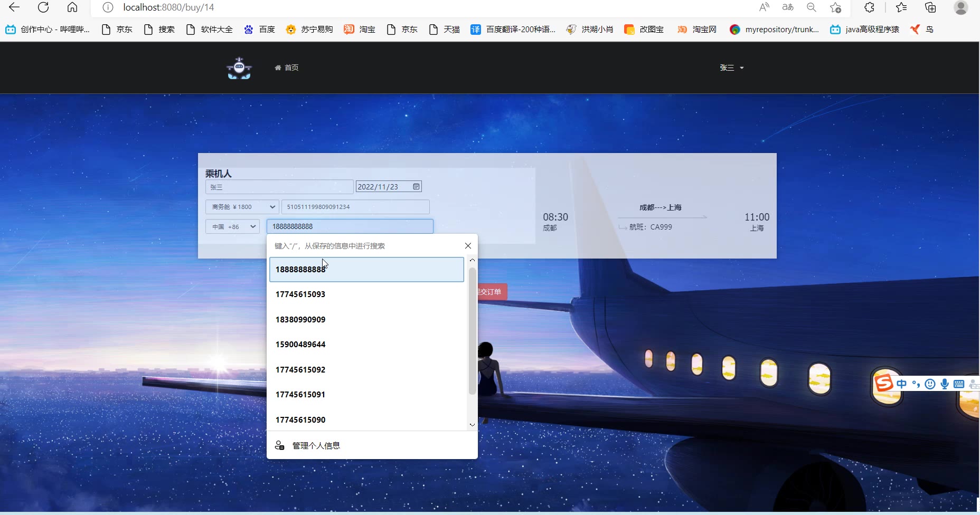Open the 淘宝 bookmark
The image size is (980, 515).
[360, 30]
